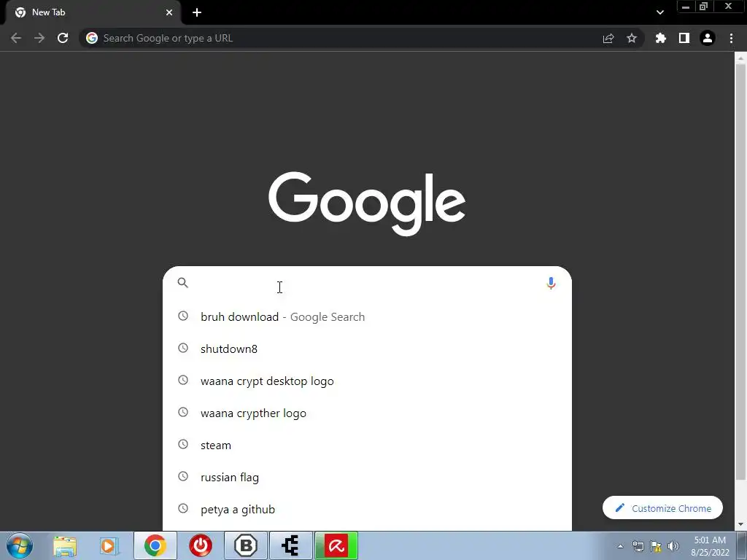This screenshot has width=747, height=560.
Task: Open Windows Explorer from the taskbar
Action: point(65,545)
